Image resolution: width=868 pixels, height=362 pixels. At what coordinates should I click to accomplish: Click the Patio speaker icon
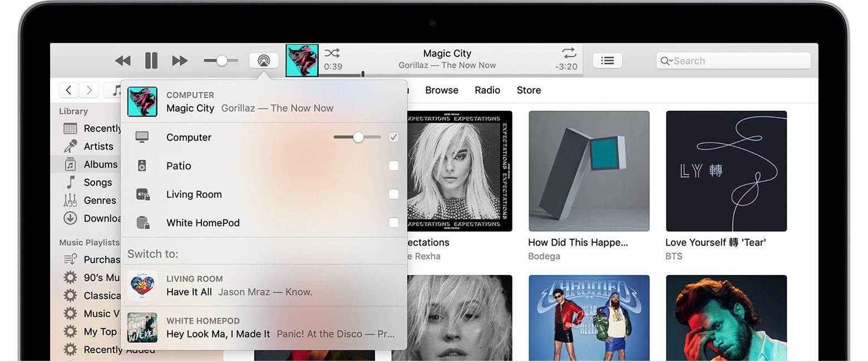pyautogui.click(x=142, y=165)
